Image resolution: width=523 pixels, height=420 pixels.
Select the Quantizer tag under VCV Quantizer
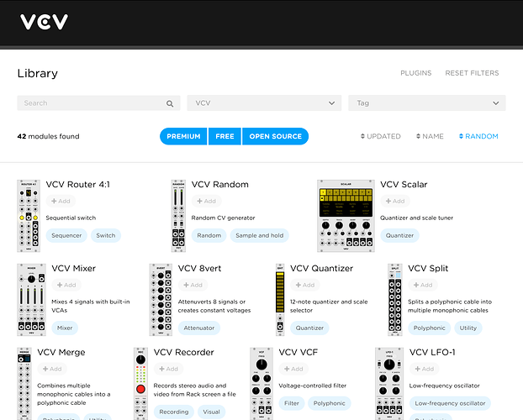pos(309,328)
